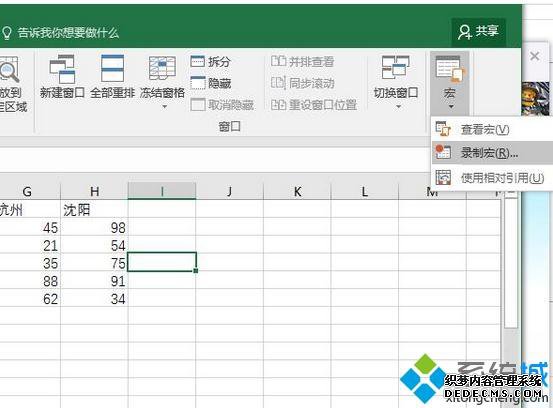Image resolution: width=553 pixels, height=408 pixels.
Task: Click the Switch Windows (切换窗口) icon
Action: 395,67
